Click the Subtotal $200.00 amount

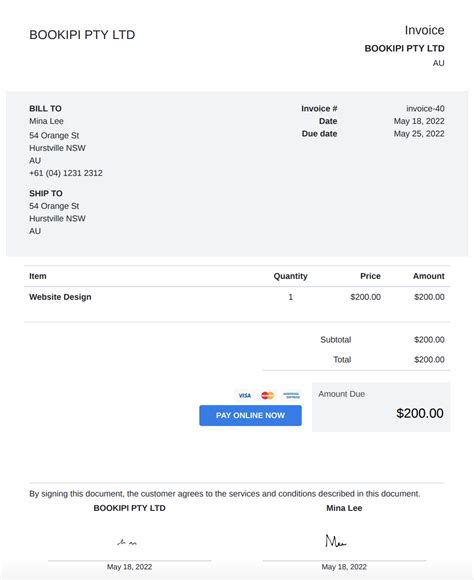coord(429,340)
